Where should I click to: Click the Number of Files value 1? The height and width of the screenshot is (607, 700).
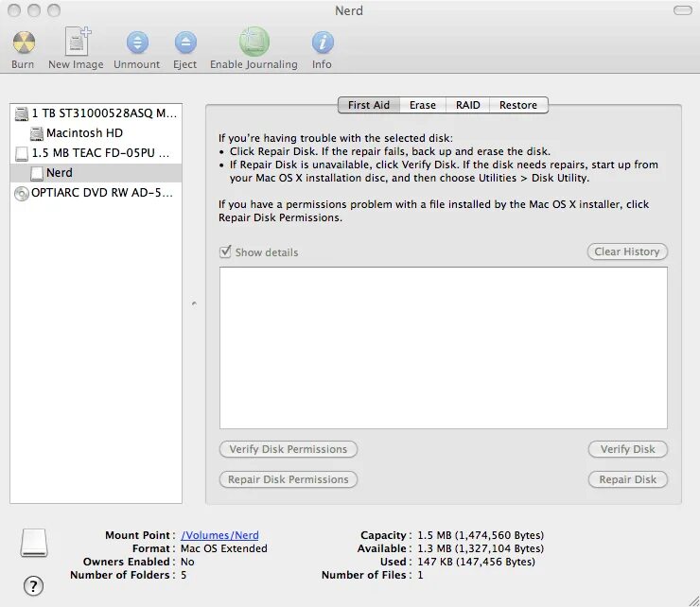tap(420, 575)
